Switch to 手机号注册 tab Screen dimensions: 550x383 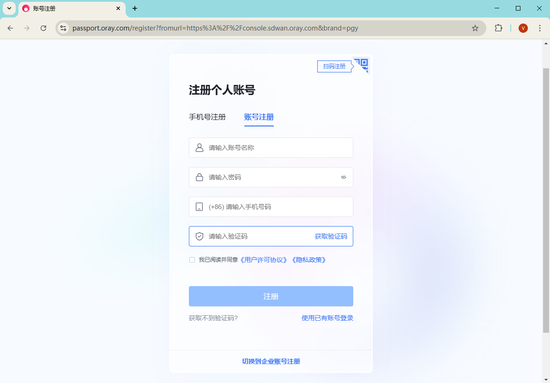point(207,117)
